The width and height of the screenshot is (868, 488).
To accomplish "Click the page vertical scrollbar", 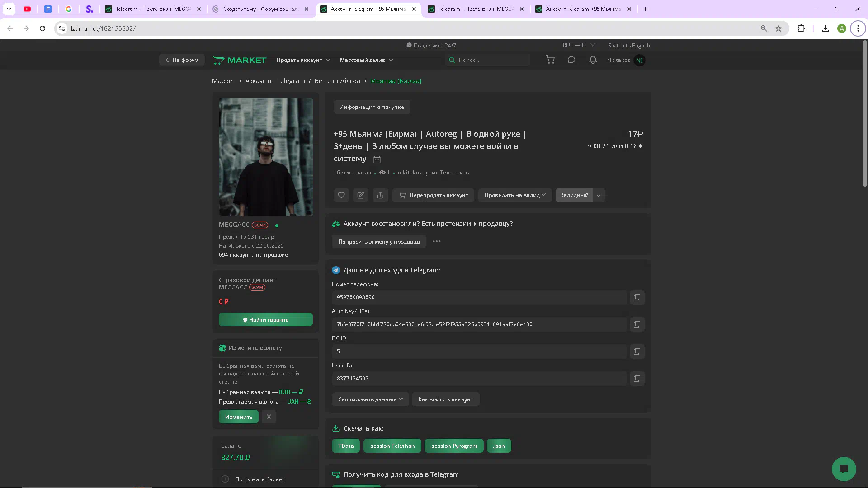I will [865, 113].
